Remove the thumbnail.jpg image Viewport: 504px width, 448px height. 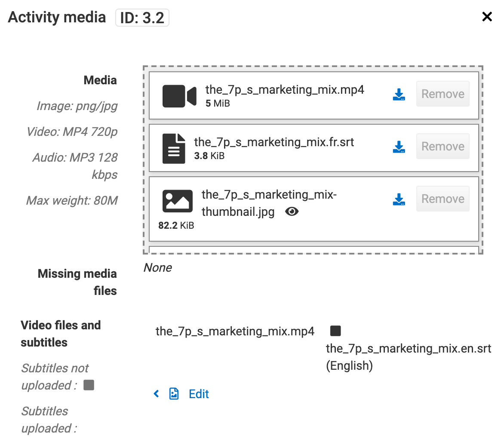pos(443,199)
